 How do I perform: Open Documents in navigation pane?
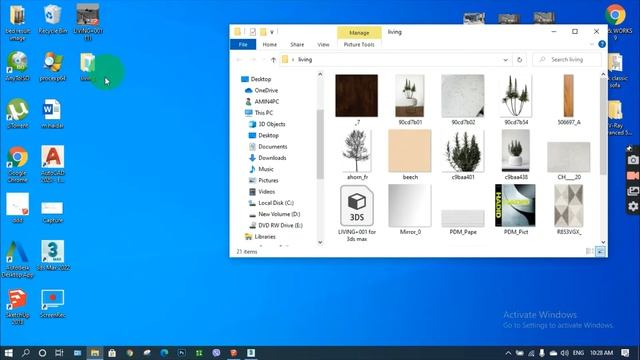tap(268, 147)
